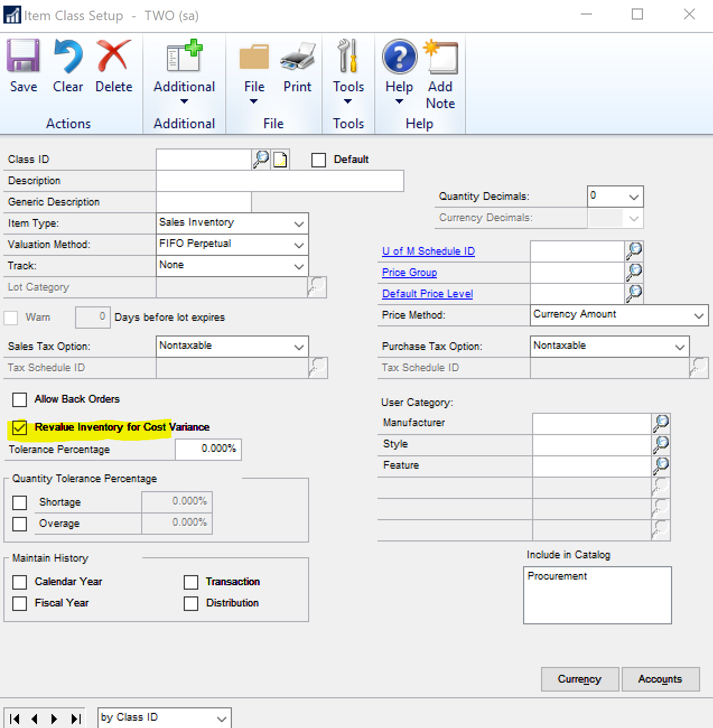Viewport: 713px width, 728px height.
Task: Open the U of M Schedule ID lookup
Action: coord(634,251)
